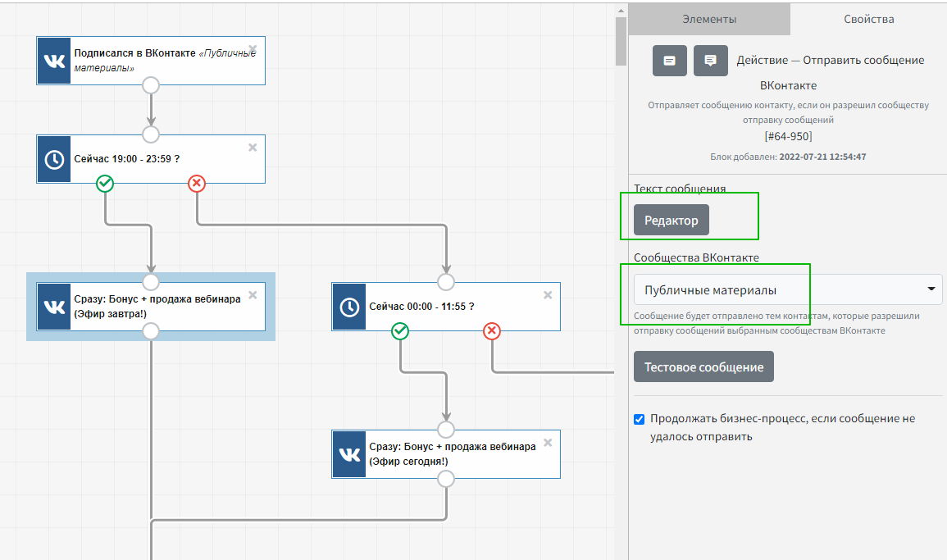This screenshot has height=560, width=947.
Task: Click first message icon button in properties header
Action: click(669, 61)
